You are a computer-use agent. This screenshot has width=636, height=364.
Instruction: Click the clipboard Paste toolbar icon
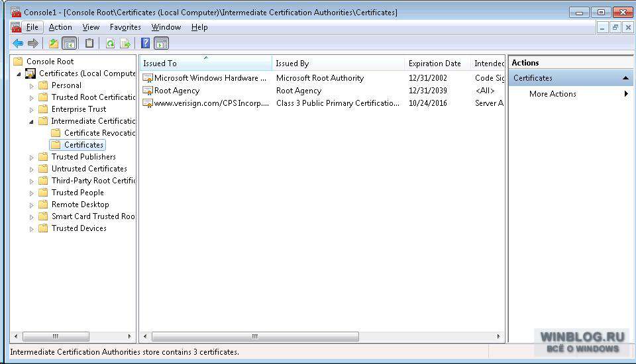(x=89, y=43)
